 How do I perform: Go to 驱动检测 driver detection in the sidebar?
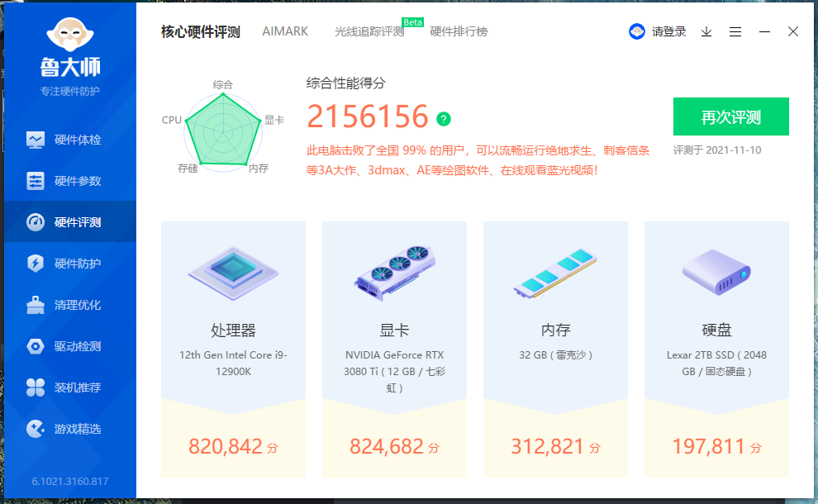[x=70, y=346]
